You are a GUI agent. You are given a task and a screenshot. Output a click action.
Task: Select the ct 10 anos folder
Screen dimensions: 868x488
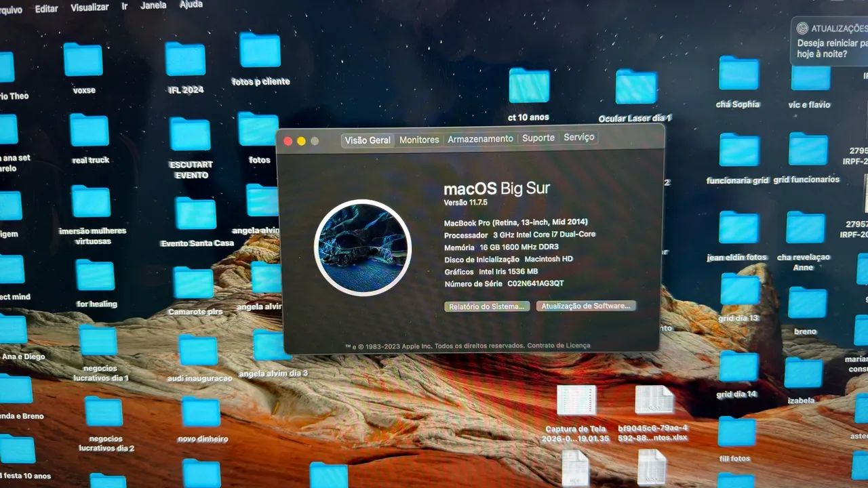pyautogui.click(x=529, y=85)
